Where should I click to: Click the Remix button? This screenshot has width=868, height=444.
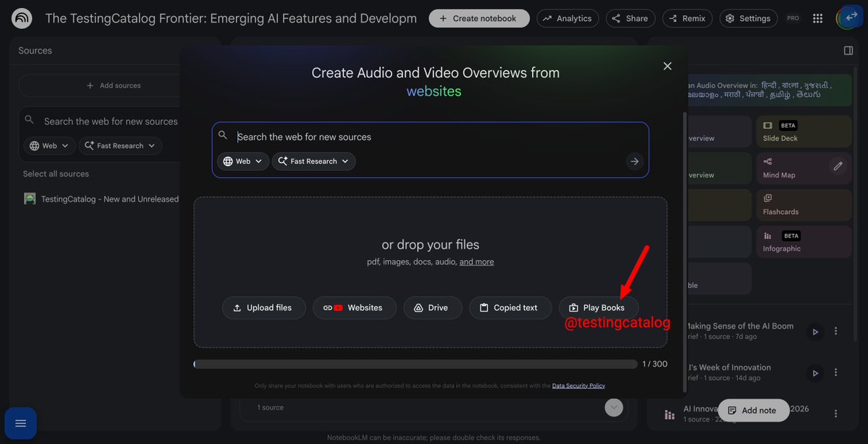point(687,18)
